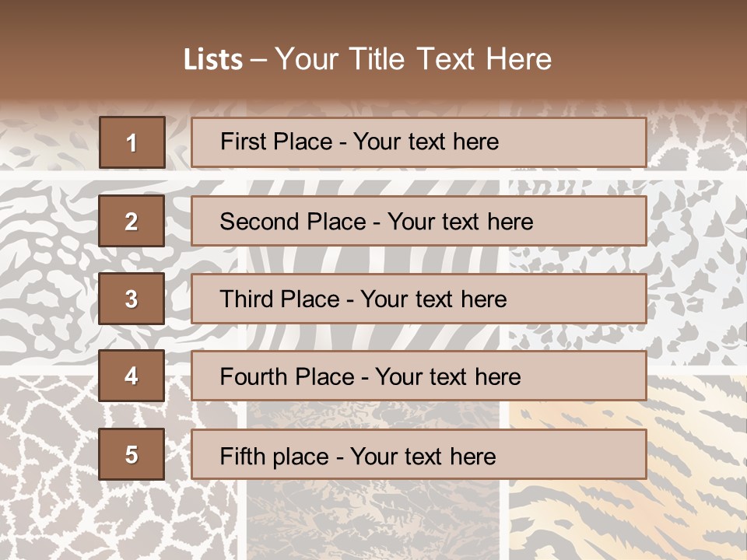747x560 pixels.
Task: Select the Fifth place text bar
Action: coord(419,455)
